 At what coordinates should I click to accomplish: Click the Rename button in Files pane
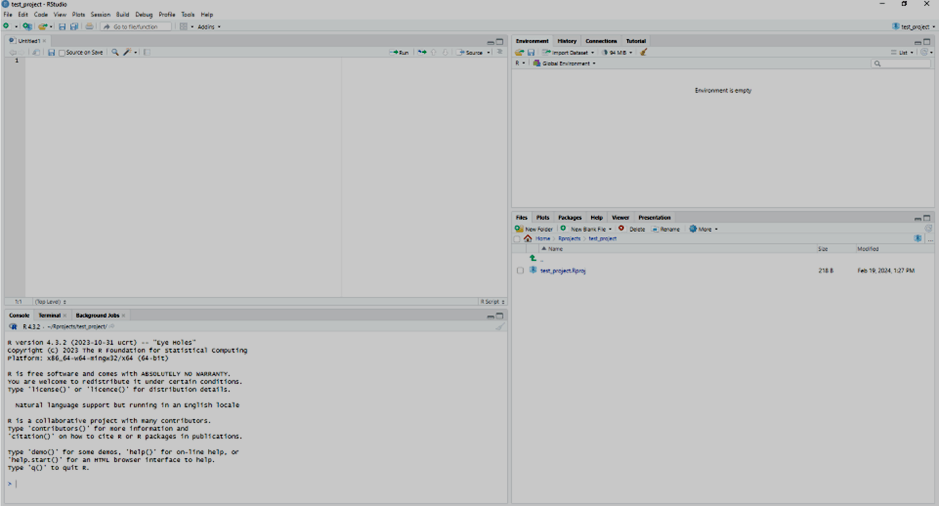[x=665, y=229]
